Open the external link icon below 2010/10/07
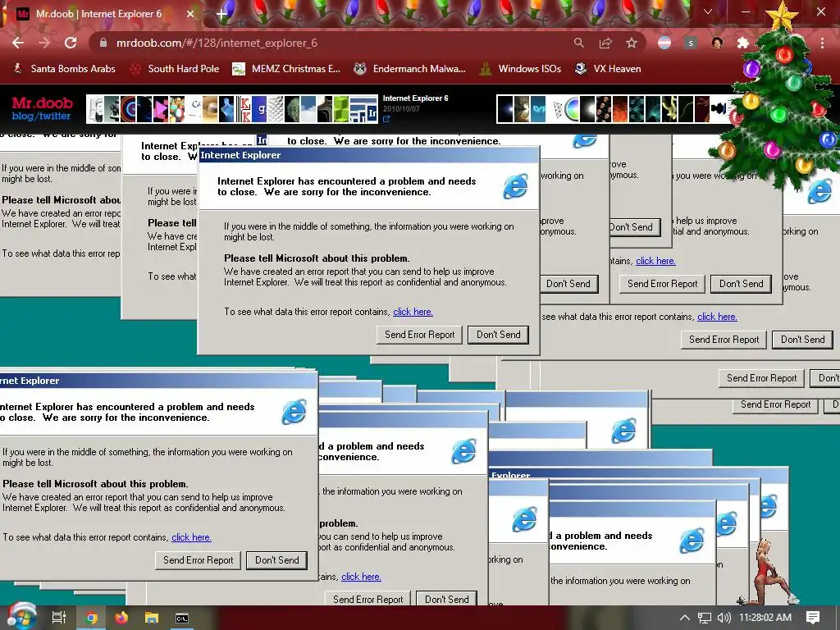 [x=386, y=119]
